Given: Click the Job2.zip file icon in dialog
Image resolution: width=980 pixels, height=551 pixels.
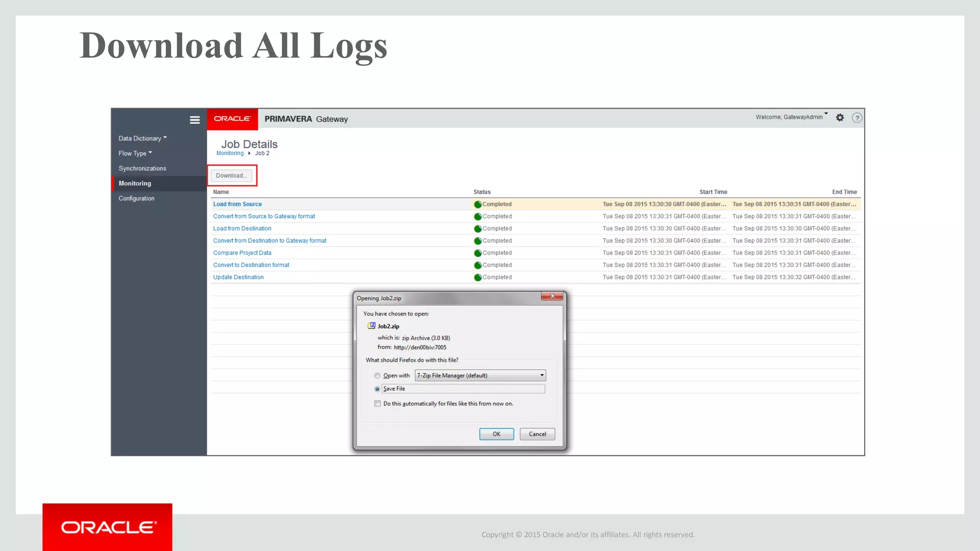Looking at the screenshot, I should tap(371, 326).
